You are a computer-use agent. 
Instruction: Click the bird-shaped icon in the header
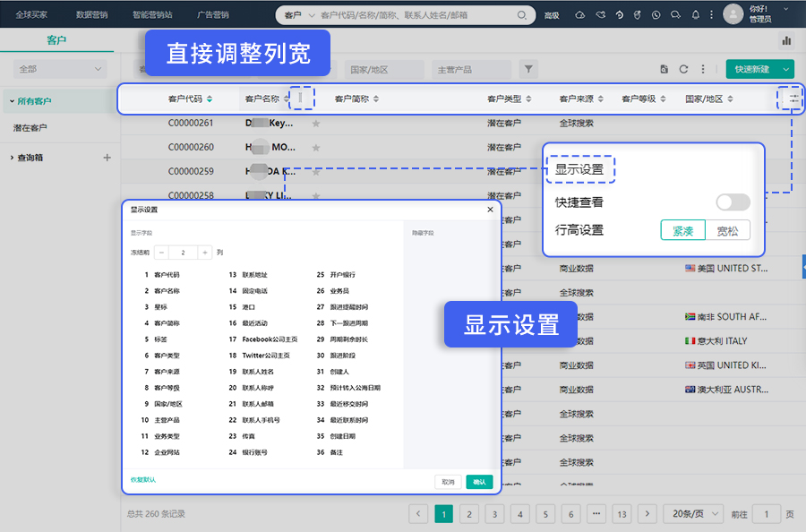[600, 15]
